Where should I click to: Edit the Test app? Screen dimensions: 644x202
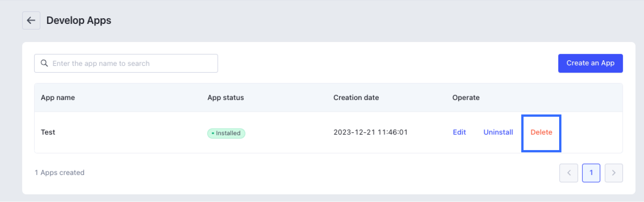coord(459,132)
